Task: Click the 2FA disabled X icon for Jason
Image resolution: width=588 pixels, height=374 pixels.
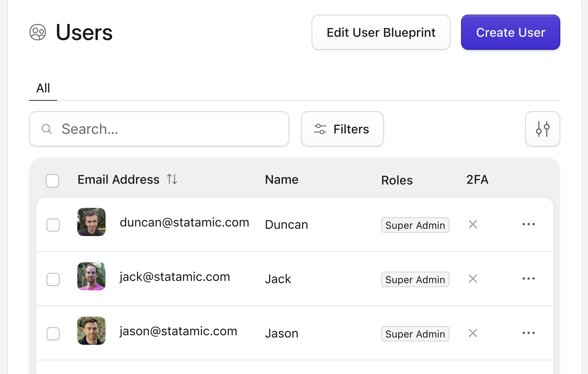Action: pos(473,333)
